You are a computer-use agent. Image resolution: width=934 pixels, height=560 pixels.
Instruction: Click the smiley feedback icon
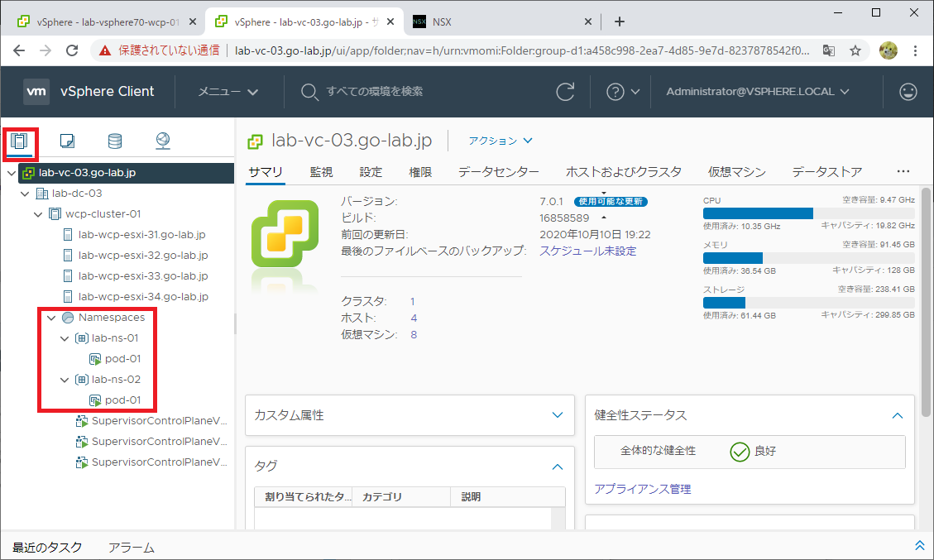click(908, 92)
